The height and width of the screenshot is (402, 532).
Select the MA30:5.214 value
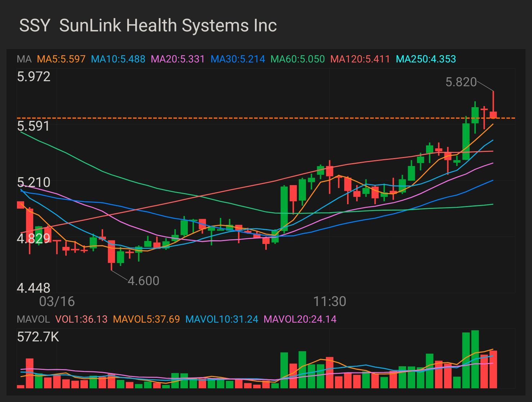[x=238, y=59]
